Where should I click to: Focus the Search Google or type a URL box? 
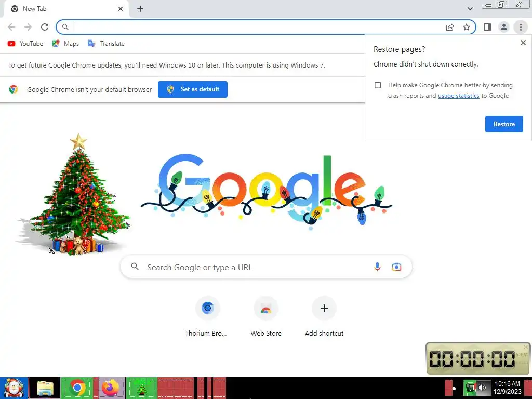click(267, 267)
